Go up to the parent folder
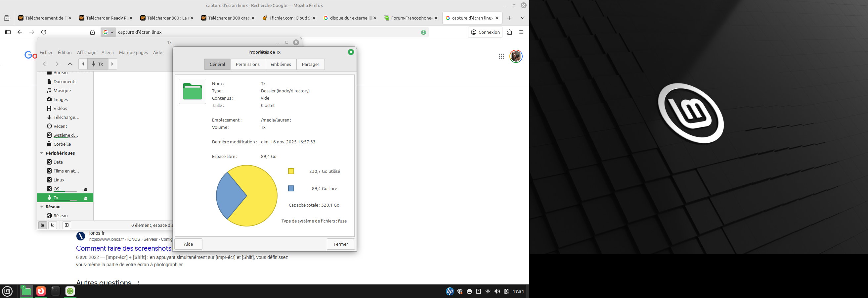This screenshot has width=868, height=298. [70, 64]
